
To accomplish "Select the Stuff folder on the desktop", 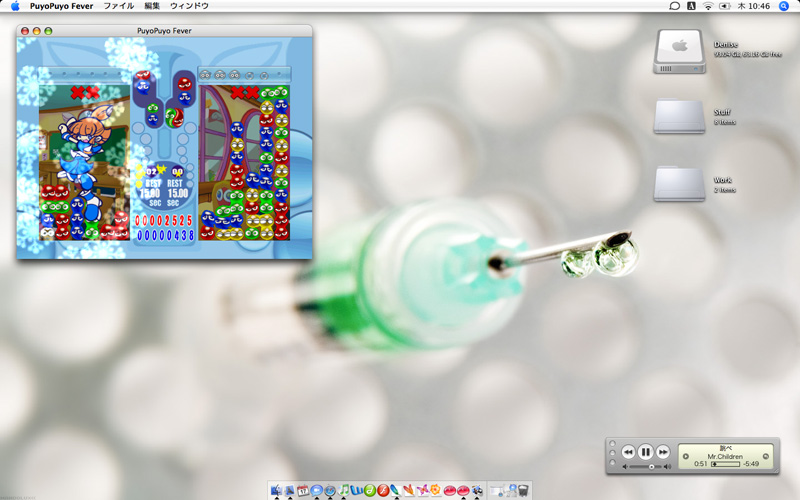I will pos(679,116).
